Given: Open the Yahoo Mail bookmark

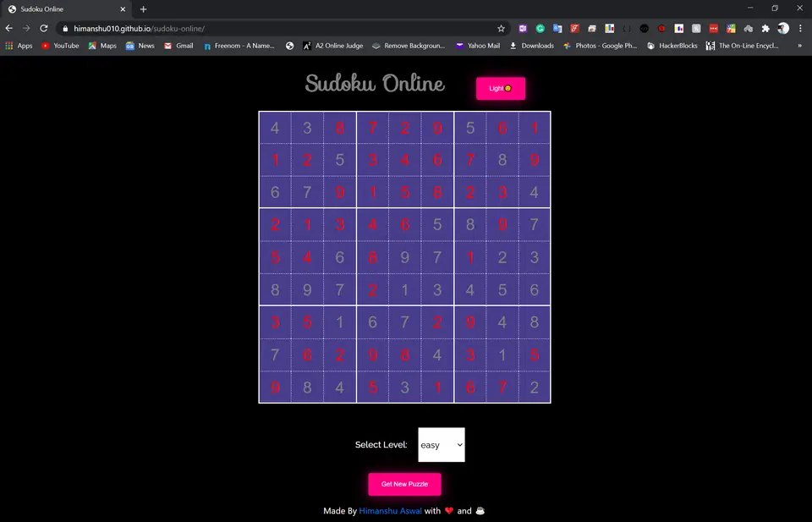Looking at the screenshot, I should coord(478,46).
